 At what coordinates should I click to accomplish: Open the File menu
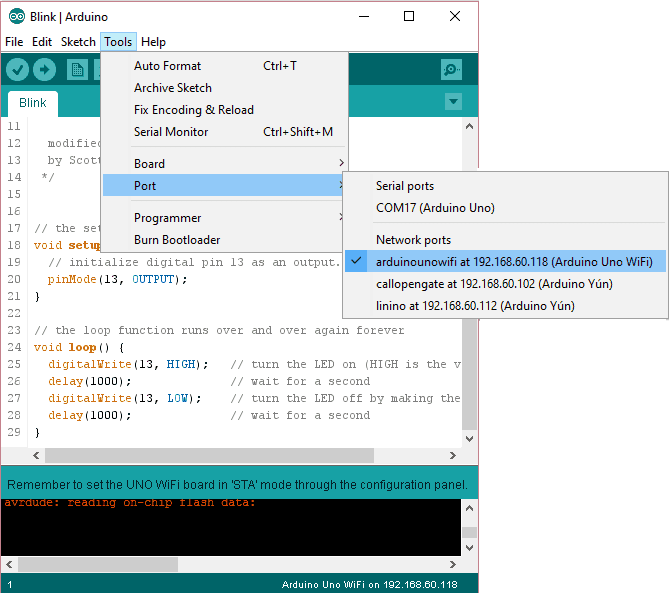click(14, 42)
